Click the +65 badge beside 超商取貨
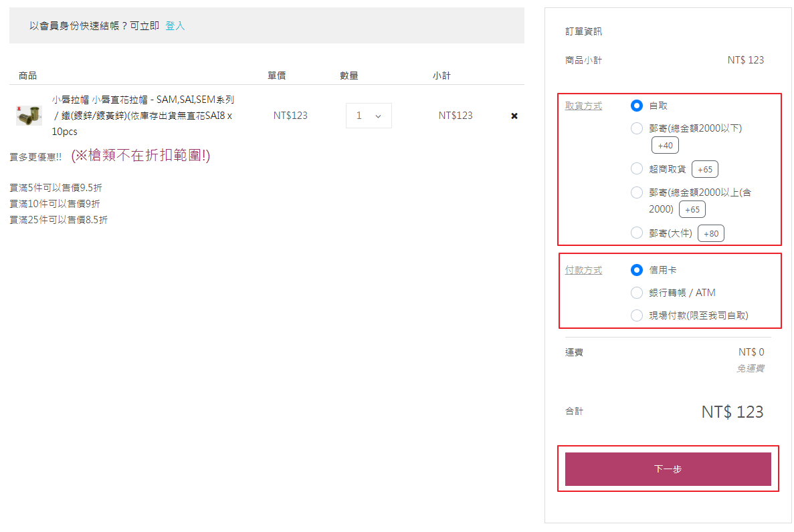Screen dimensions: 794x532 [705, 169]
